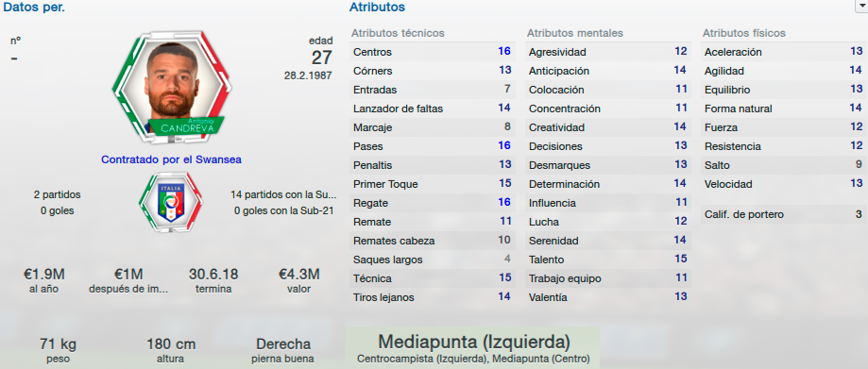Click the €4.3M valor figure
Image resolution: width=868 pixels, height=369 pixels.
coord(299,279)
